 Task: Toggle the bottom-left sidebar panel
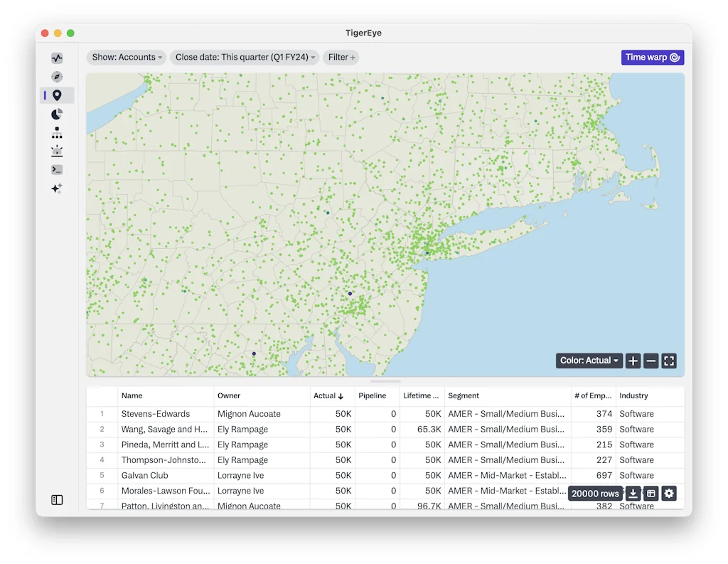click(x=57, y=499)
